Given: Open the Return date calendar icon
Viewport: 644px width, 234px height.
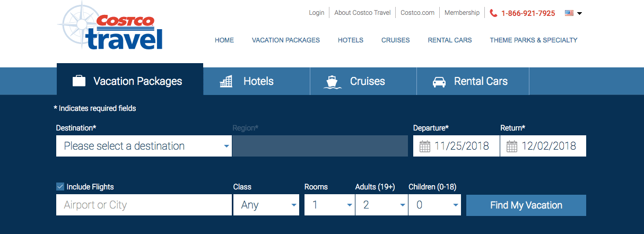Looking at the screenshot, I should point(512,146).
